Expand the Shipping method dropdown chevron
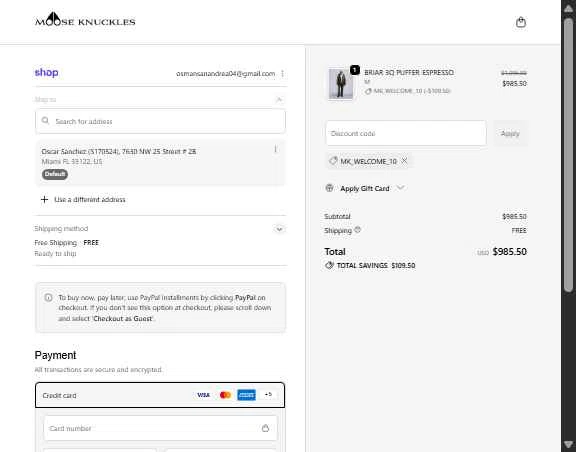The image size is (576, 452). point(279,229)
